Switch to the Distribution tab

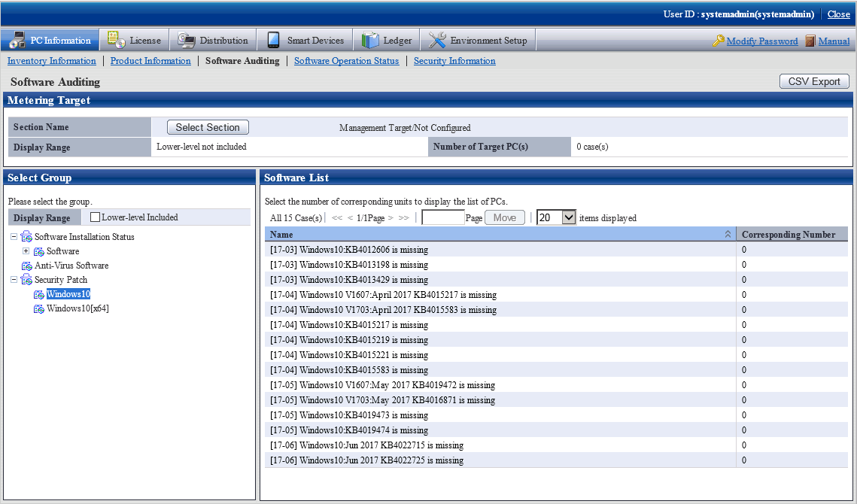[x=213, y=40]
